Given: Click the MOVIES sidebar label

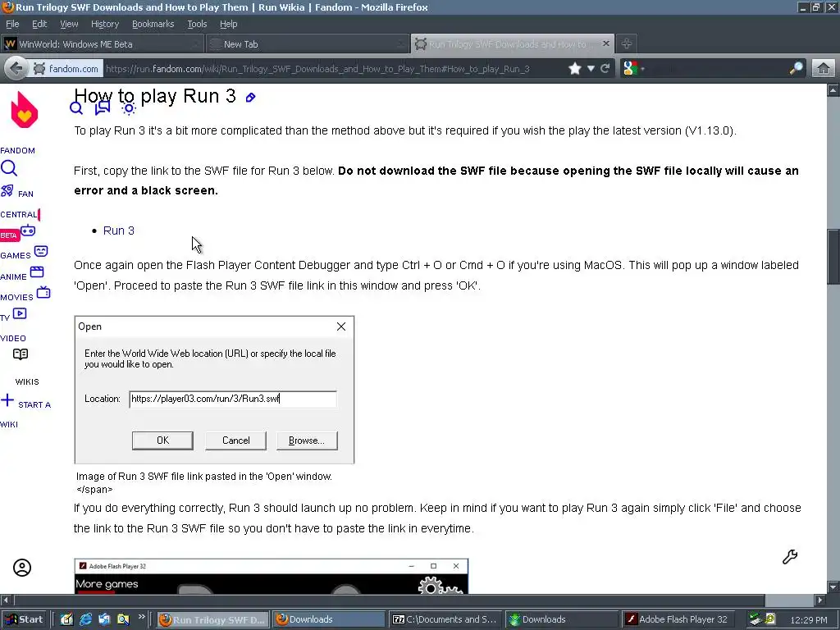Looking at the screenshot, I should pyautogui.click(x=16, y=297).
